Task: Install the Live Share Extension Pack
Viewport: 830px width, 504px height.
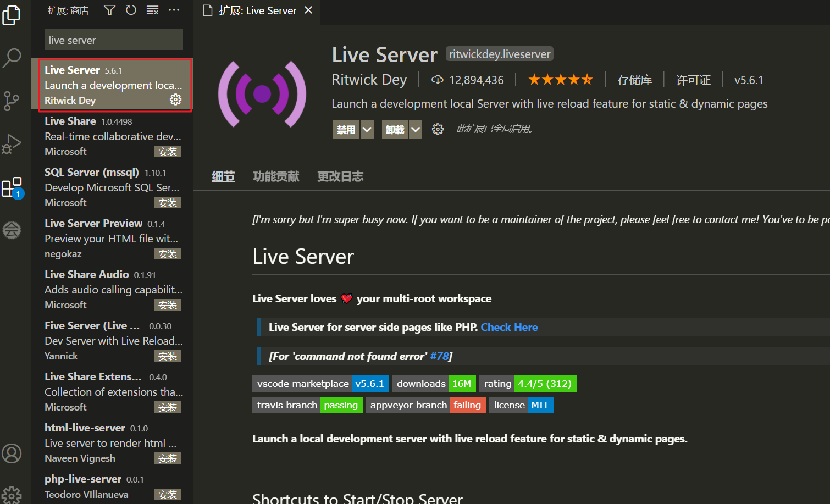Action: [168, 407]
